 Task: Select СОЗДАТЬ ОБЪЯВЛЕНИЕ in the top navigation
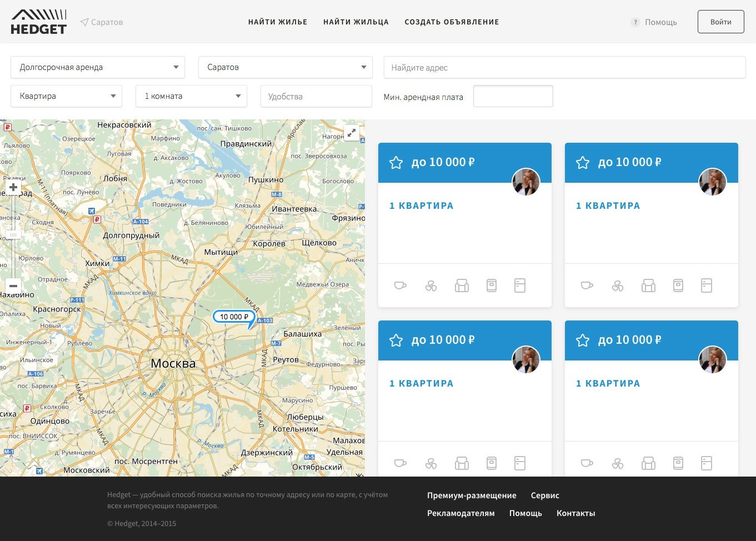[452, 22]
